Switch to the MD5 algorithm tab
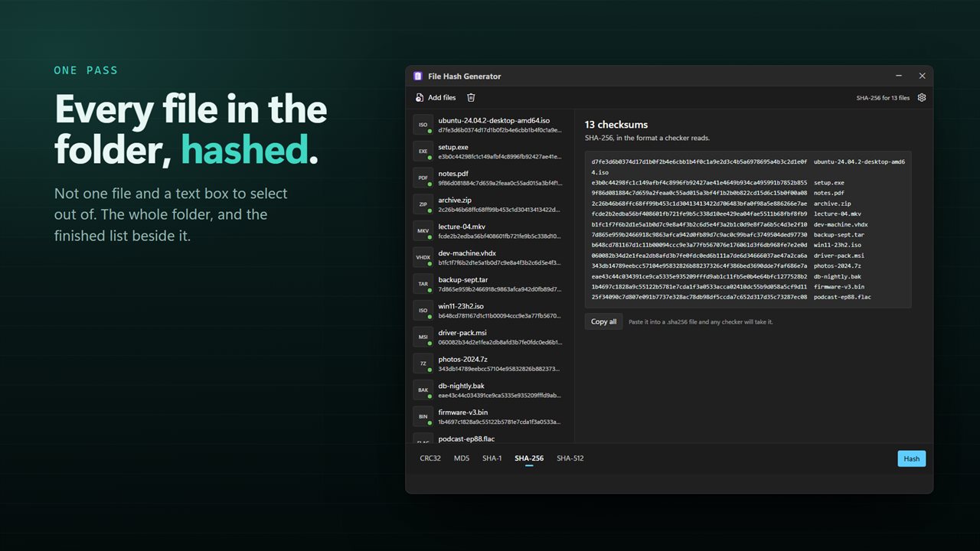The image size is (980, 551). 462,458
